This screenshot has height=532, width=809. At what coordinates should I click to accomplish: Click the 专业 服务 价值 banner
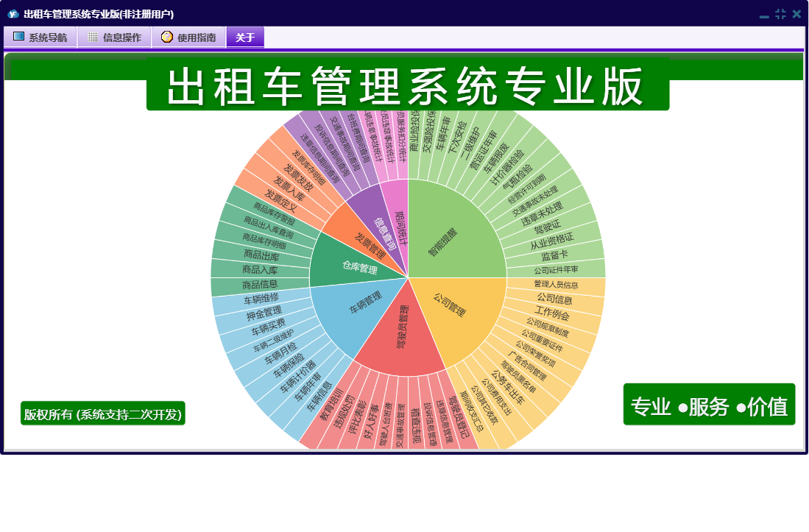(709, 405)
